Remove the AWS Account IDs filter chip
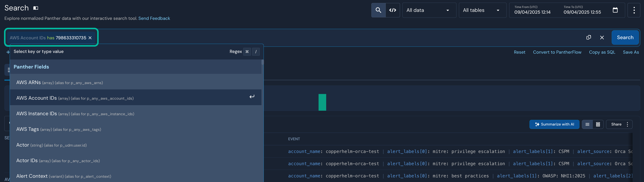 [90, 38]
